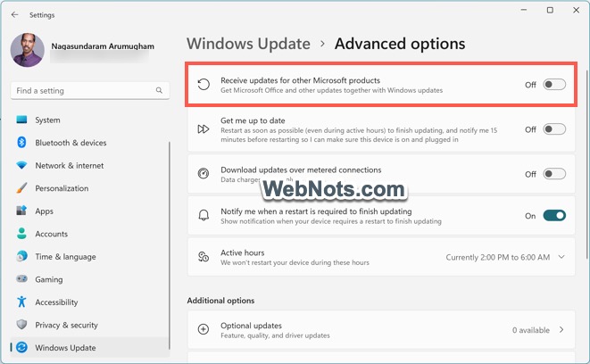Viewport: 590px width, 364px height.
Task: Click the back arrow in Settings title bar
Action: click(x=14, y=14)
